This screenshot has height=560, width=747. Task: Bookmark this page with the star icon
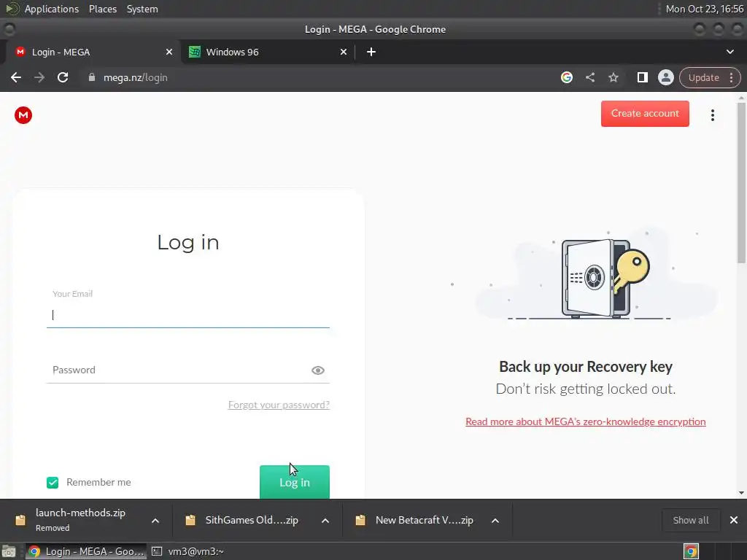click(x=613, y=77)
